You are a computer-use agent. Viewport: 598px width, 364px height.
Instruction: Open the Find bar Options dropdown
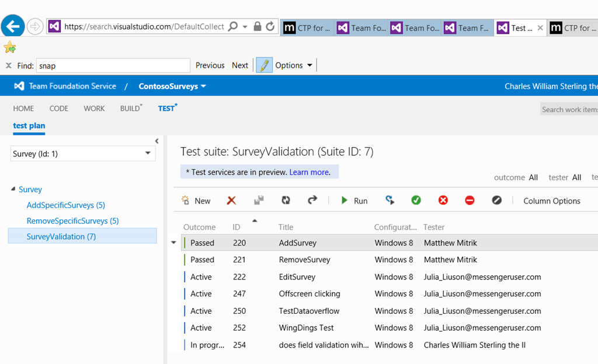[x=293, y=65]
